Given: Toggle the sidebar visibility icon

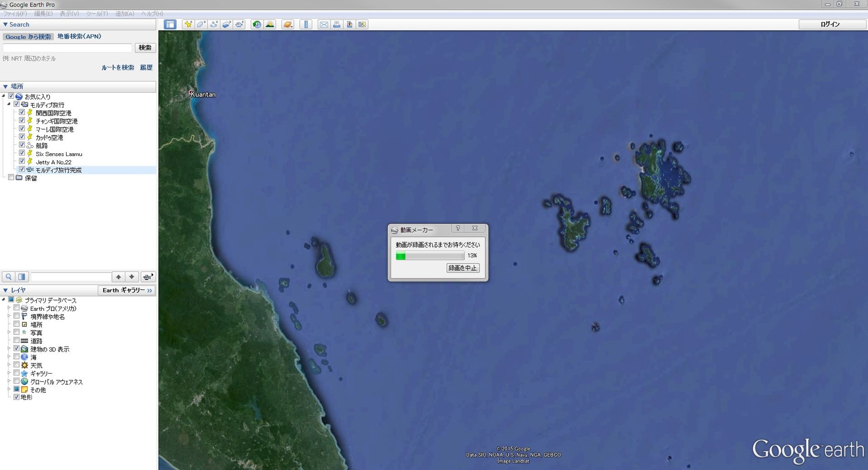Looking at the screenshot, I should (170, 25).
